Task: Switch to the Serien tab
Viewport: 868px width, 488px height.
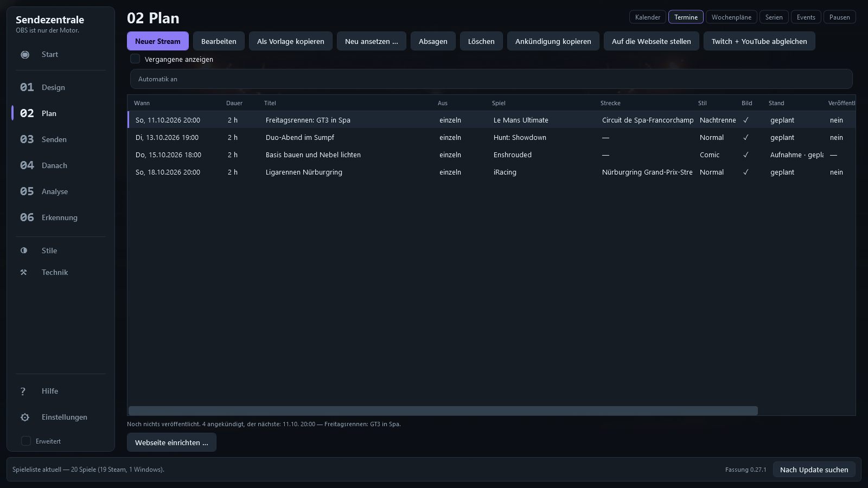Action: pos(774,17)
